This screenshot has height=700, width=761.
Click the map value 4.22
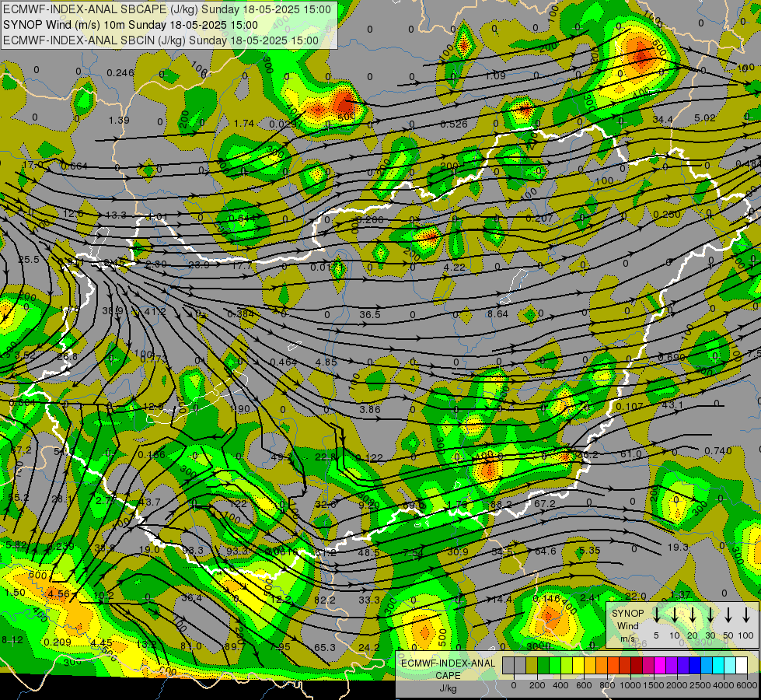[455, 268]
